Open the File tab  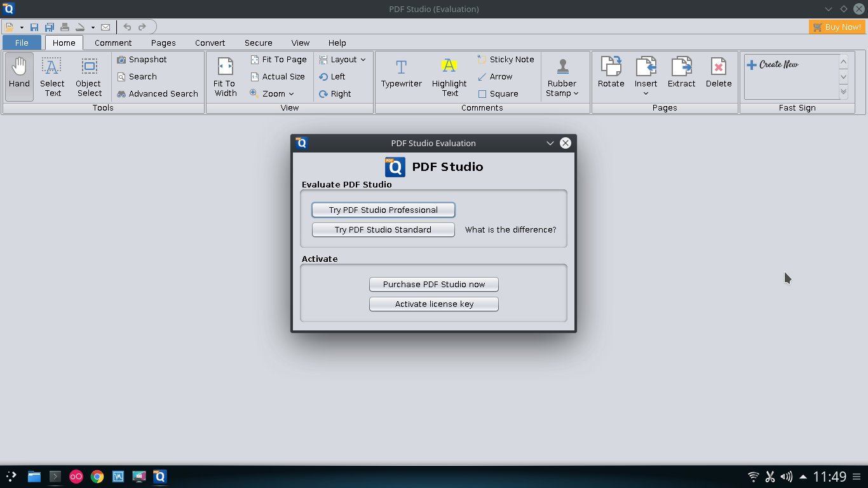(22, 43)
